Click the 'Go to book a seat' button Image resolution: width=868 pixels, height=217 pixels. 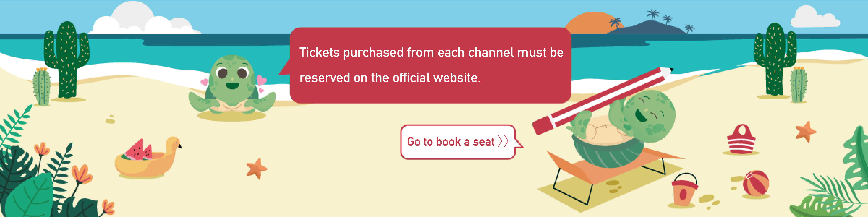(458, 142)
